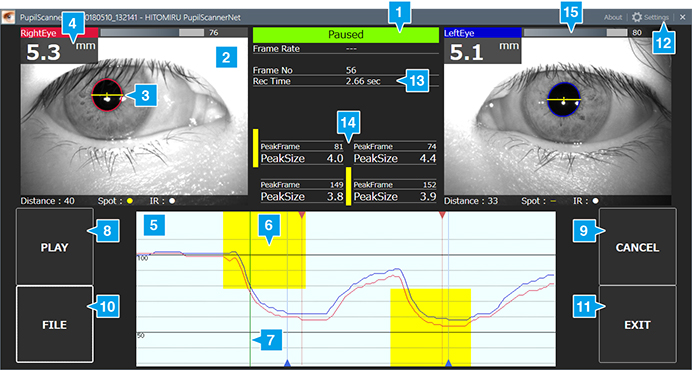Click the first yellow highlighted region in graph
The image size is (692, 370).
click(x=264, y=250)
